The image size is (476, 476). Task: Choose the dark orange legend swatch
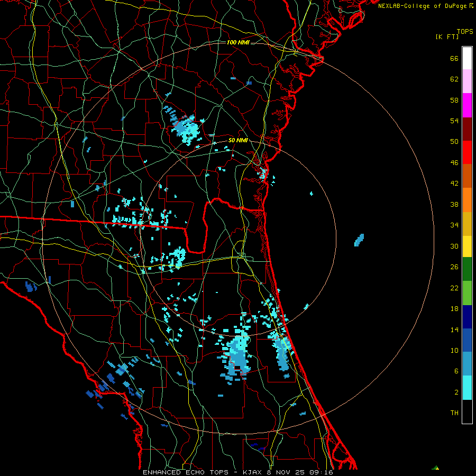pos(467,176)
